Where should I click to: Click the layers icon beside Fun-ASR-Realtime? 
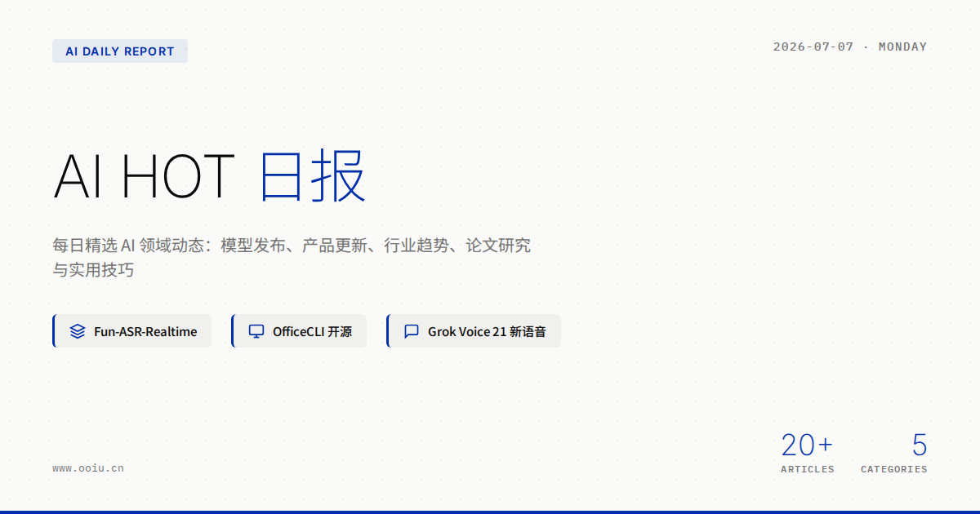(78, 331)
